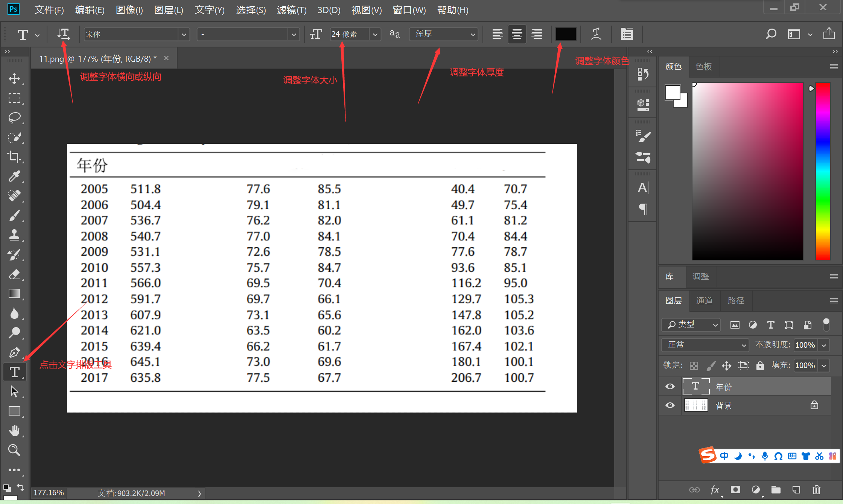Screen dimensions: 843x504
Task: Center the text alignment
Action: [x=517, y=34]
